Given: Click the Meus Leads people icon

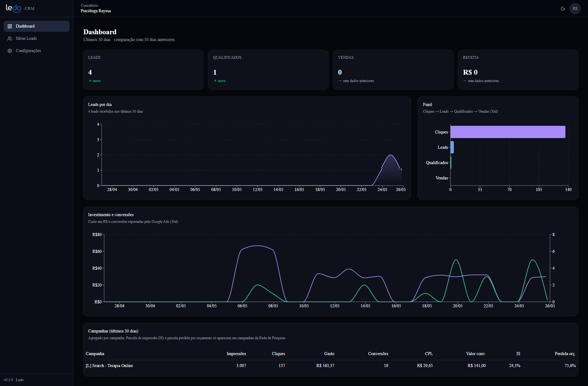Looking at the screenshot, I should 10,39.
